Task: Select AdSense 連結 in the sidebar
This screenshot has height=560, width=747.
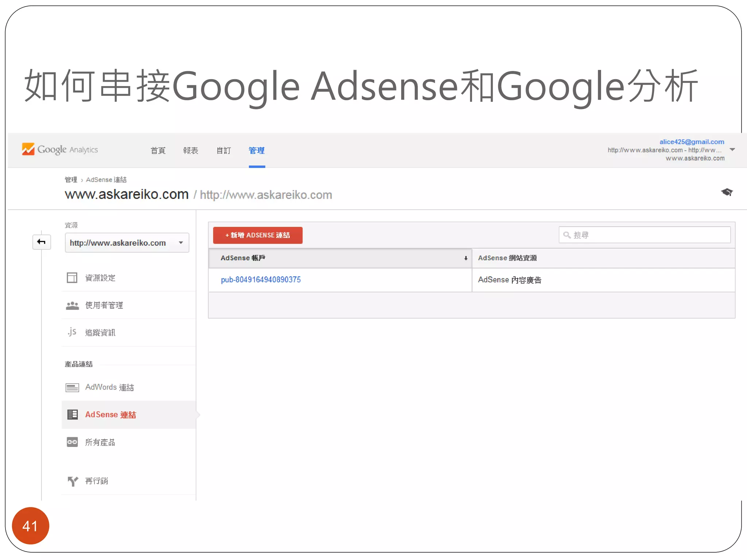Action: [x=111, y=415]
